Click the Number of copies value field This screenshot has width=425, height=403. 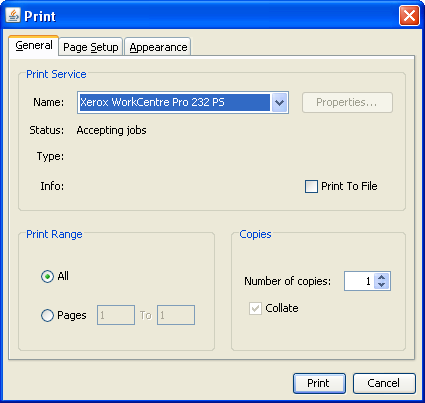(x=359, y=281)
